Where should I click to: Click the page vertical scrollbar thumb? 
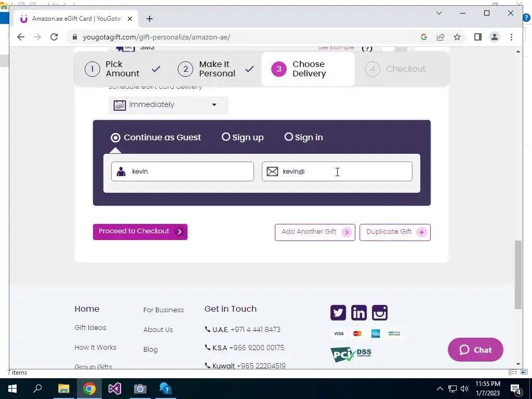click(x=518, y=275)
